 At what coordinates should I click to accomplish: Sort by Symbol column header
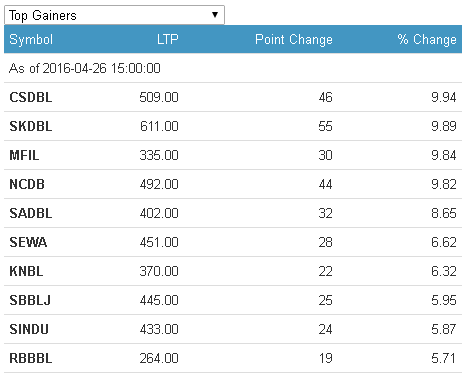click(x=31, y=39)
